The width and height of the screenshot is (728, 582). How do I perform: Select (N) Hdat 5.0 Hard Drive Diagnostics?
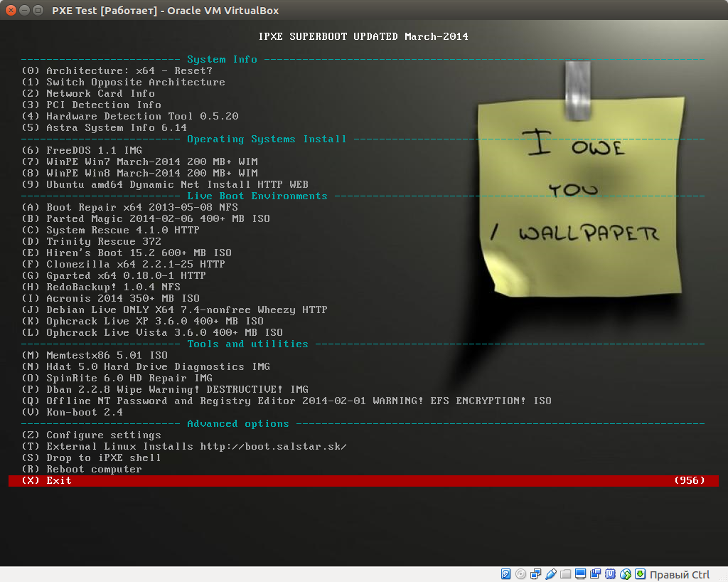pos(146,366)
